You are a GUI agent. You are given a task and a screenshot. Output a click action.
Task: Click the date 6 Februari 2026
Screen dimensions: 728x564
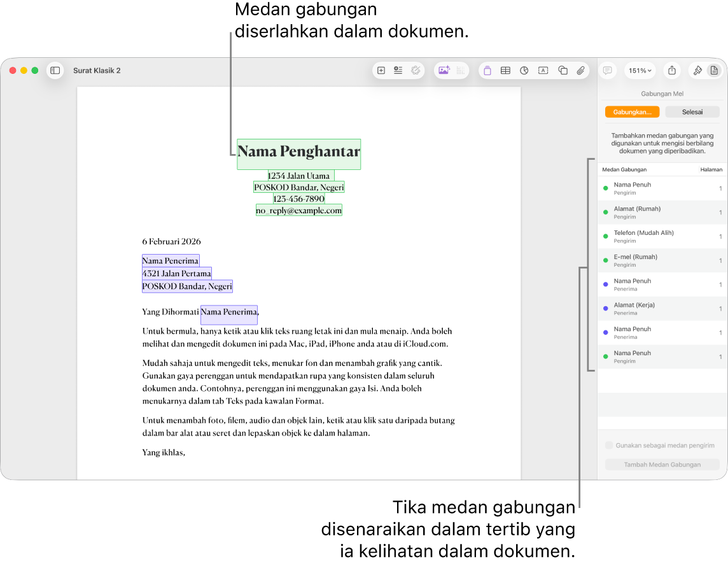coord(171,242)
